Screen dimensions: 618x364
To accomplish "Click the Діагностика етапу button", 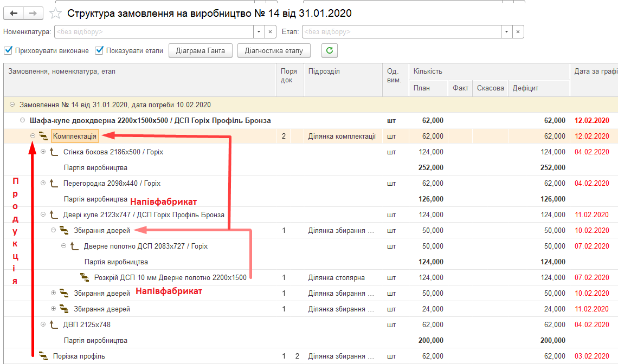I will click(274, 51).
